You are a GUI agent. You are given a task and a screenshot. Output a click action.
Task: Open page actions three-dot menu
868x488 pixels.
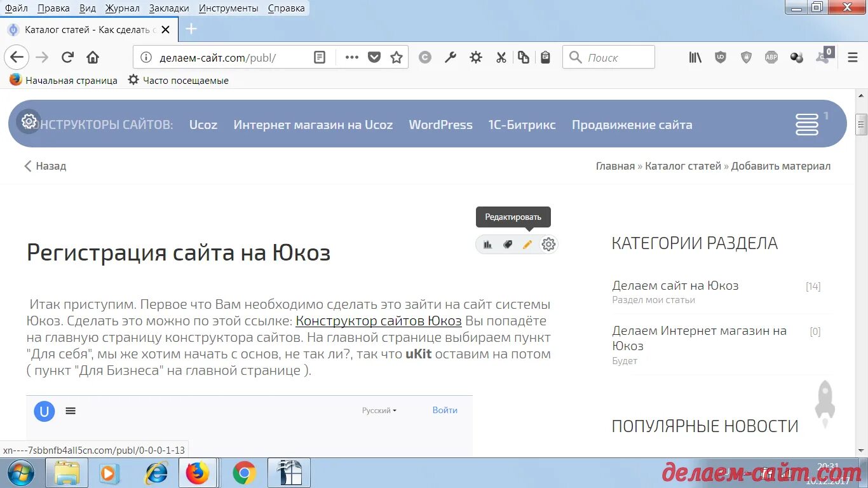click(x=352, y=58)
